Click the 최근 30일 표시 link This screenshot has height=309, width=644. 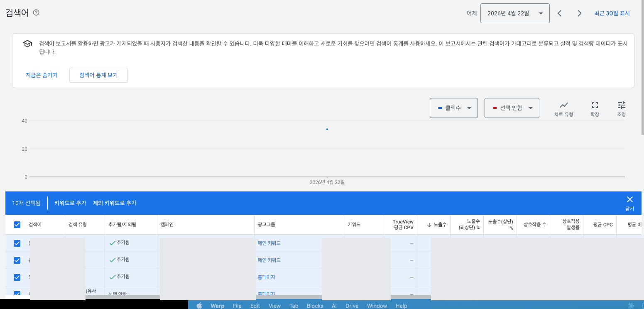(x=612, y=13)
